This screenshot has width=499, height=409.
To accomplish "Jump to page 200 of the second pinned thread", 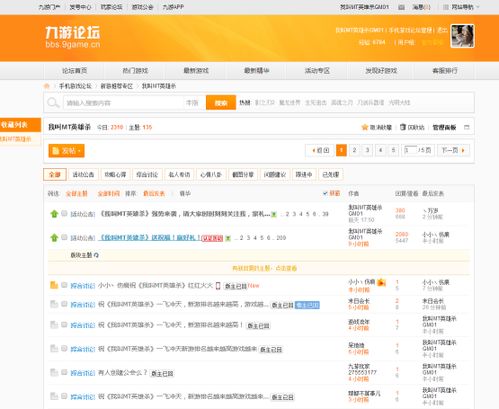I will pos(281,238).
